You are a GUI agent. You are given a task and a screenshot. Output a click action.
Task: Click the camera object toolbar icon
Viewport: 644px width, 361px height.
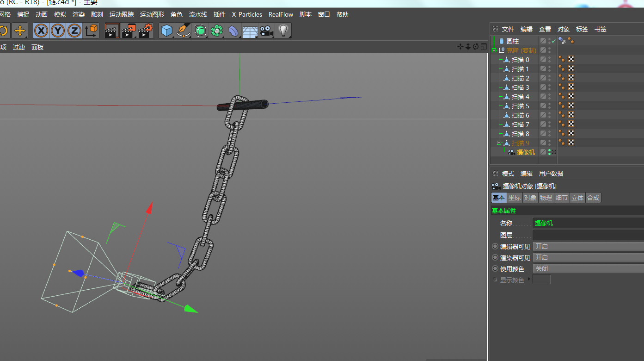click(x=266, y=31)
